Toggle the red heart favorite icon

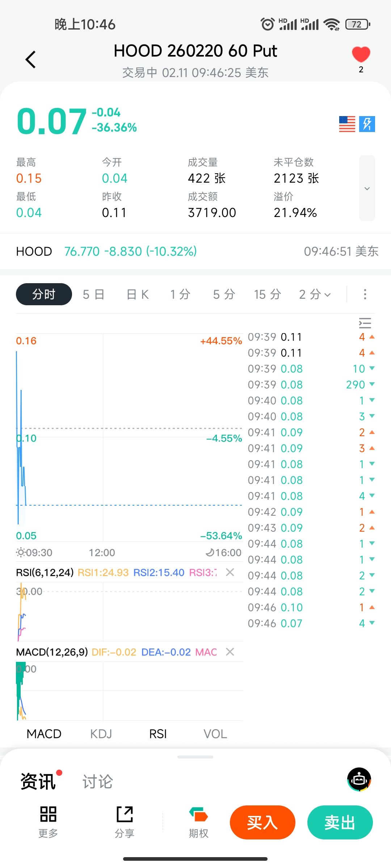click(361, 55)
